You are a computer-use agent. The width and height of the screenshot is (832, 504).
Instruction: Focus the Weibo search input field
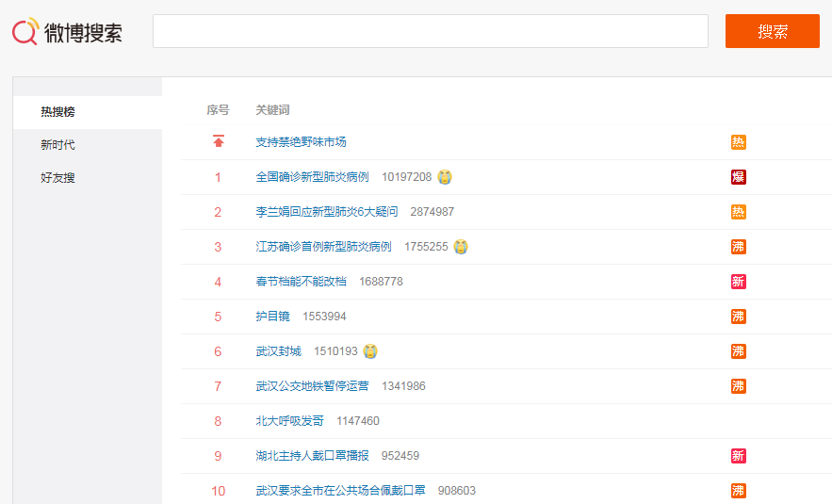point(431,31)
